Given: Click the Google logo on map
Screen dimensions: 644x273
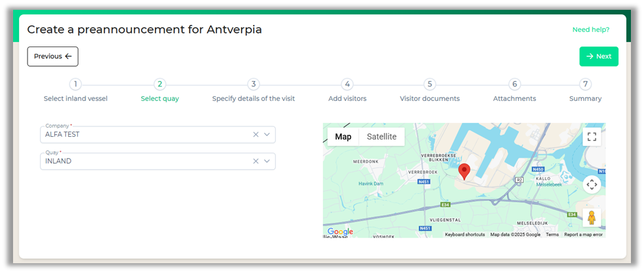Looking at the screenshot, I should (340, 232).
